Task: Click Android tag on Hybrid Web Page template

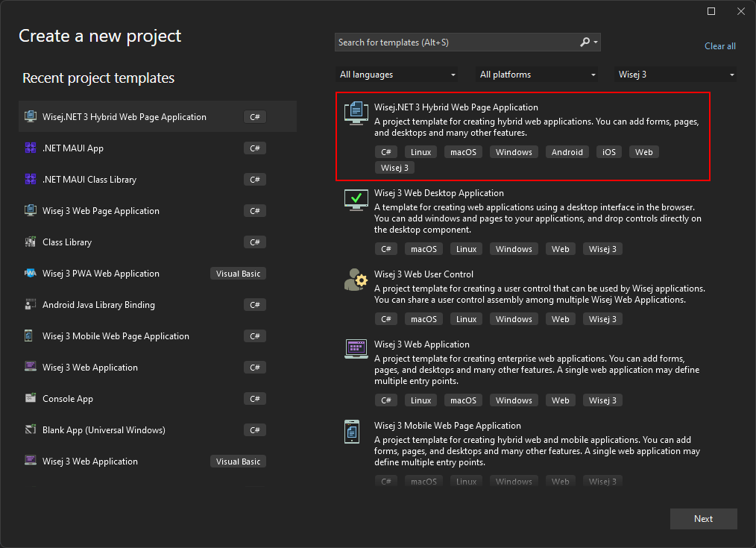Action: (567, 152)
